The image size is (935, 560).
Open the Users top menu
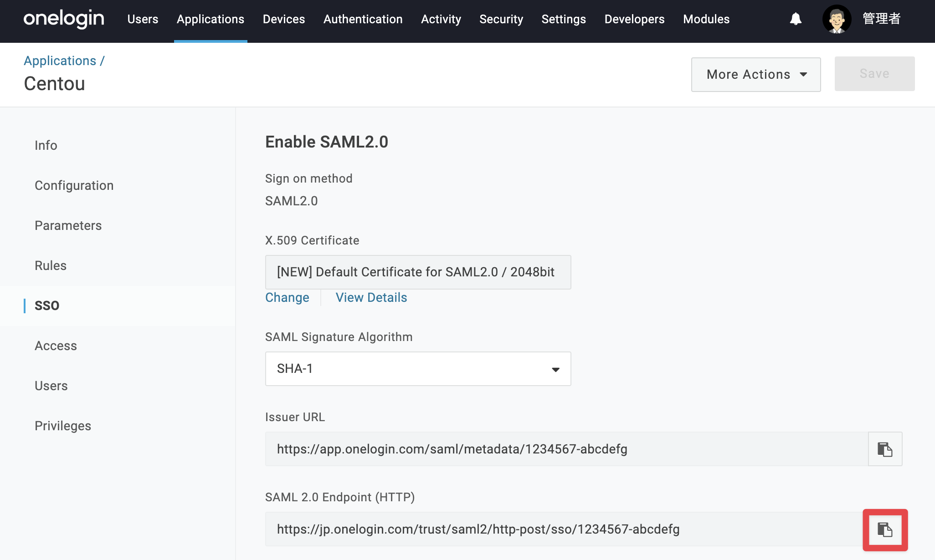pyautogui.click(x=143, y=19)
